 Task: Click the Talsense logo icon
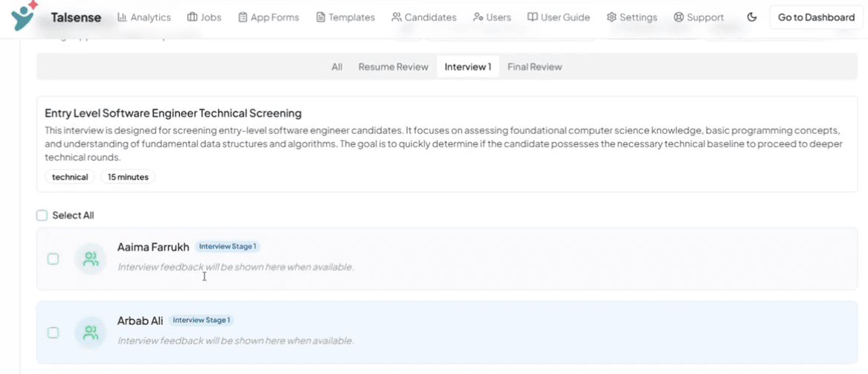pos(25,16)
